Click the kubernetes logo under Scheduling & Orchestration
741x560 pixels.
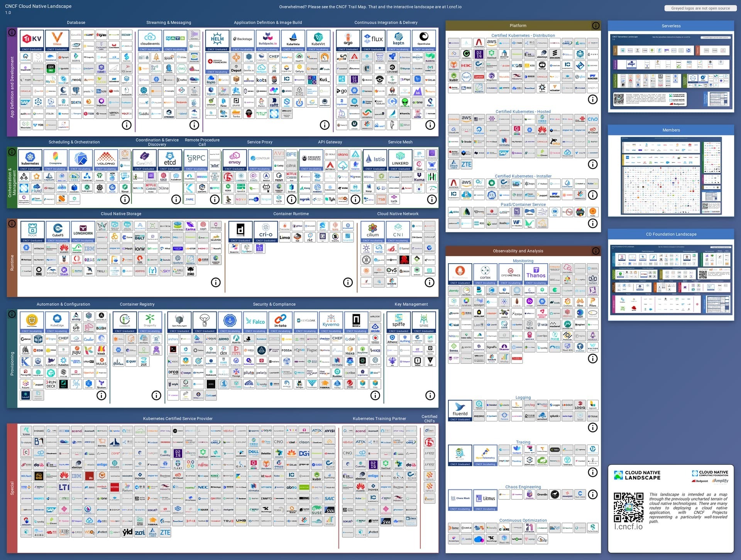(30, 160)
